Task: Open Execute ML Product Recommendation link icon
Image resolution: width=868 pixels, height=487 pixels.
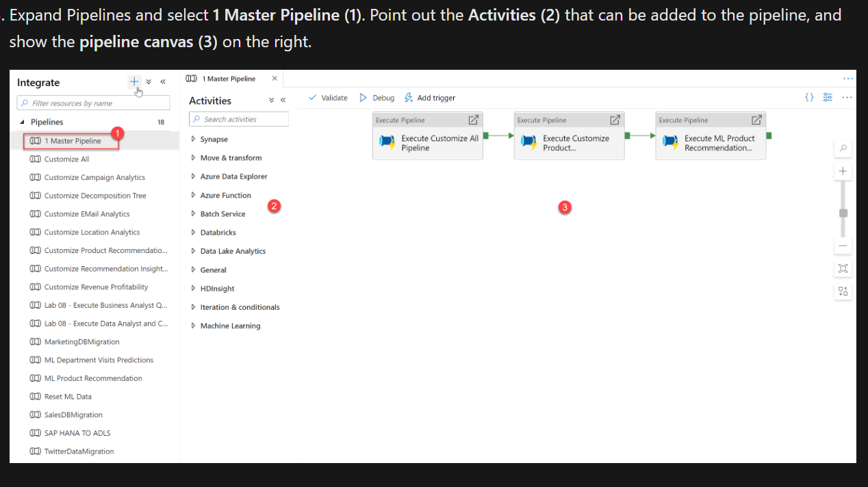Action: coord(756,120)
